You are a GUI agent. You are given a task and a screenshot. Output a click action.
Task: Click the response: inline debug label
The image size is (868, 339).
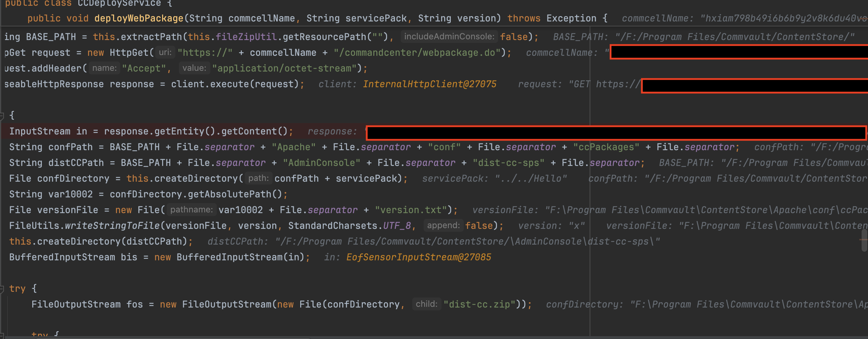(x=332, y=131)
